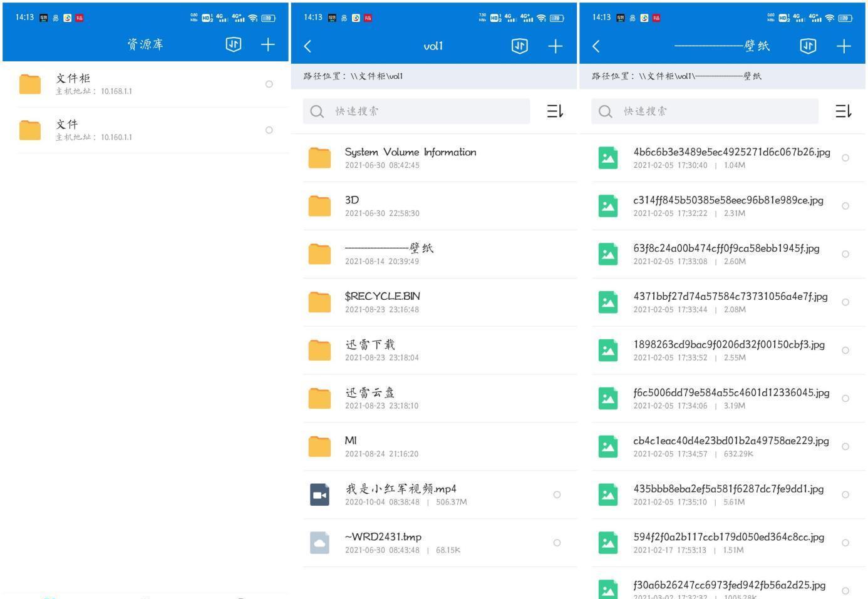This screenshot has height=599, width=868.
Task: Open the 迅雷云盘 folder icon
Action: (320, 398)
